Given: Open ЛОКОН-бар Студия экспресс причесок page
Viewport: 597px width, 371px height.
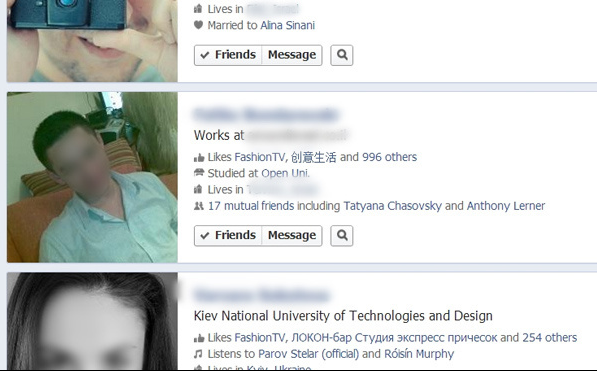Looking at the screenshot, I should (394, 337).
